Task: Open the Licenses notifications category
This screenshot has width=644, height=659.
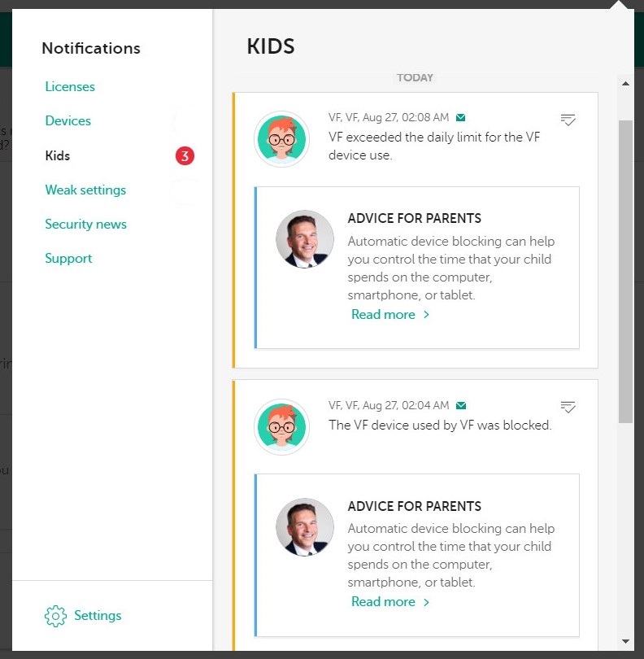Action: [x=70, y=86]
